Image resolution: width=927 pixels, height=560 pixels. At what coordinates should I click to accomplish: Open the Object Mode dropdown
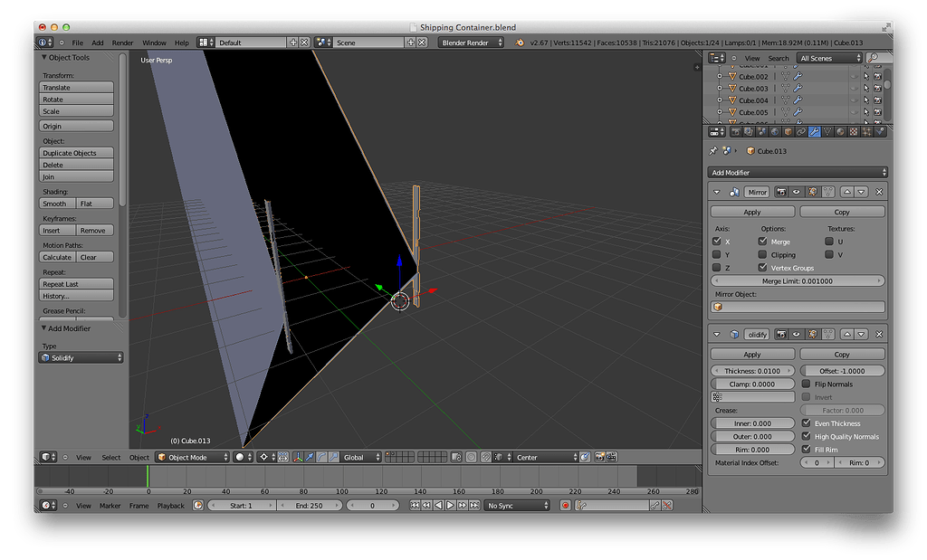(x=192, y=457)
